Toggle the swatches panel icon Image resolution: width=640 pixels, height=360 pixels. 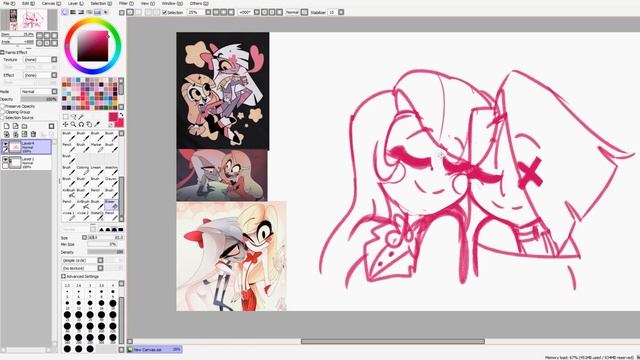(x=98, y=12)
